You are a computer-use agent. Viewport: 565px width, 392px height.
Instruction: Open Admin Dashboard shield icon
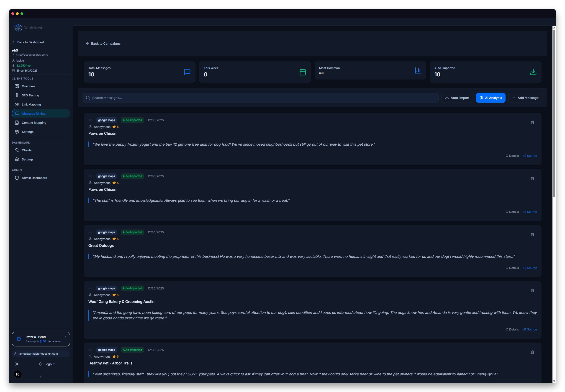17,178
